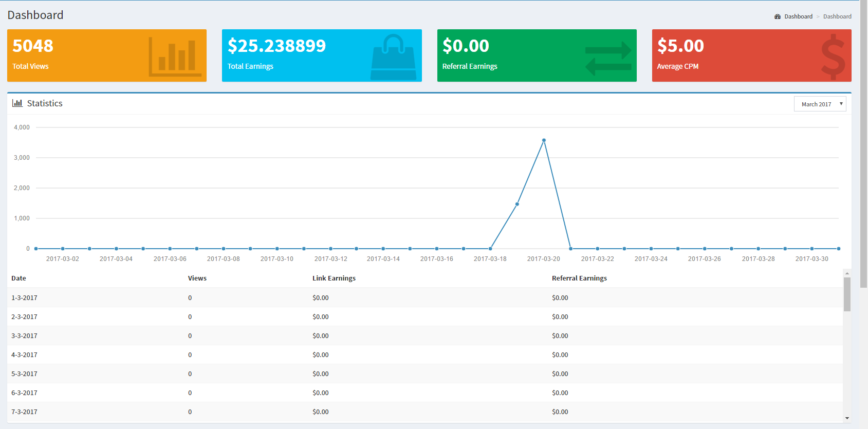The height and width of the screenshot is (429, 868).
Task: Click the table scrollbar down arrow
Action: [847, 418]
